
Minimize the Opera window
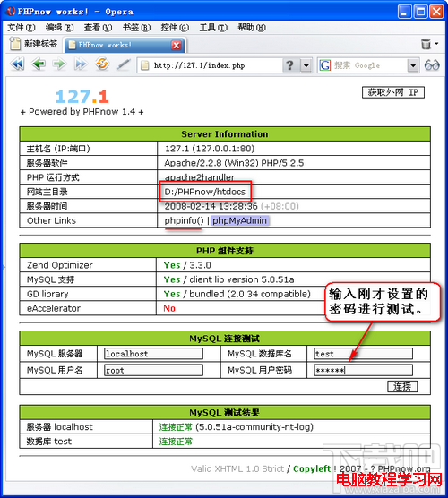[x=404, y=12]
